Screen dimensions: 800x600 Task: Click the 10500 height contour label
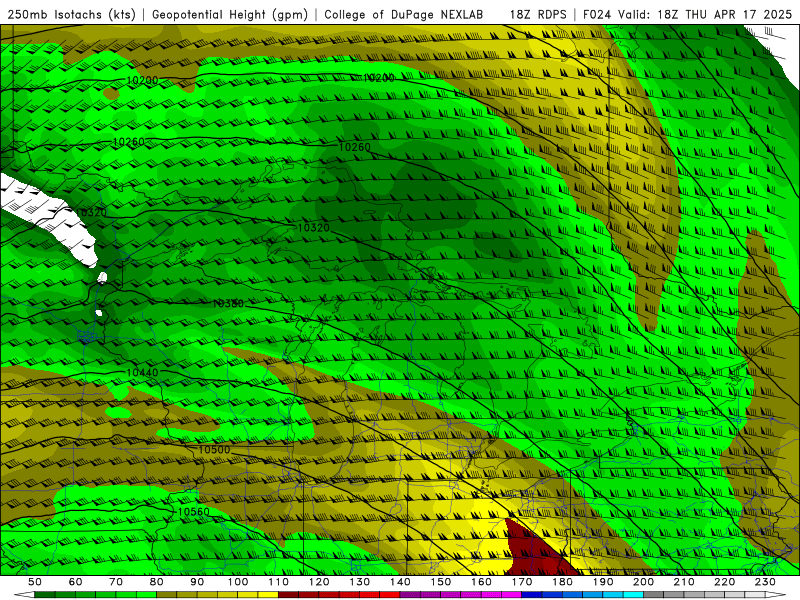tap(214, 450)
